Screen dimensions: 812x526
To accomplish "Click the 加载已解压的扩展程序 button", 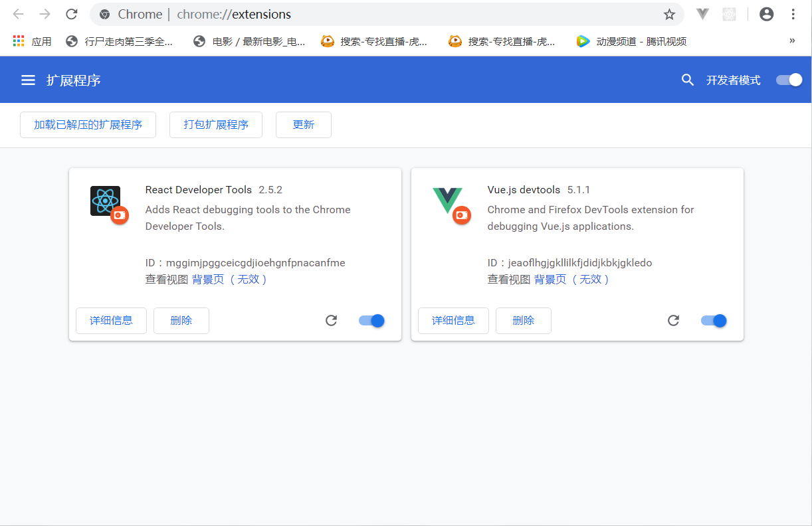I will click(88, 125).
